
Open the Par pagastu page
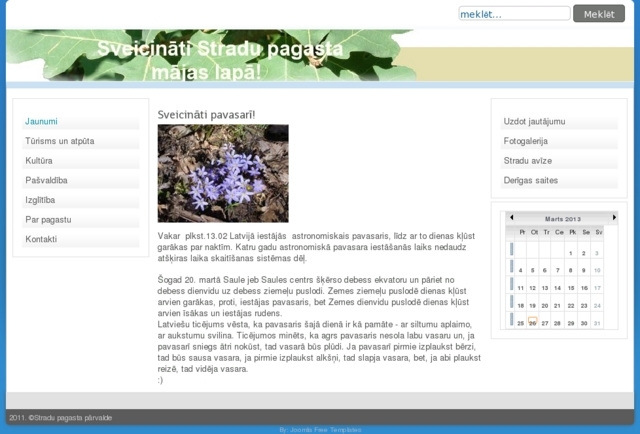tap(45, 219)
